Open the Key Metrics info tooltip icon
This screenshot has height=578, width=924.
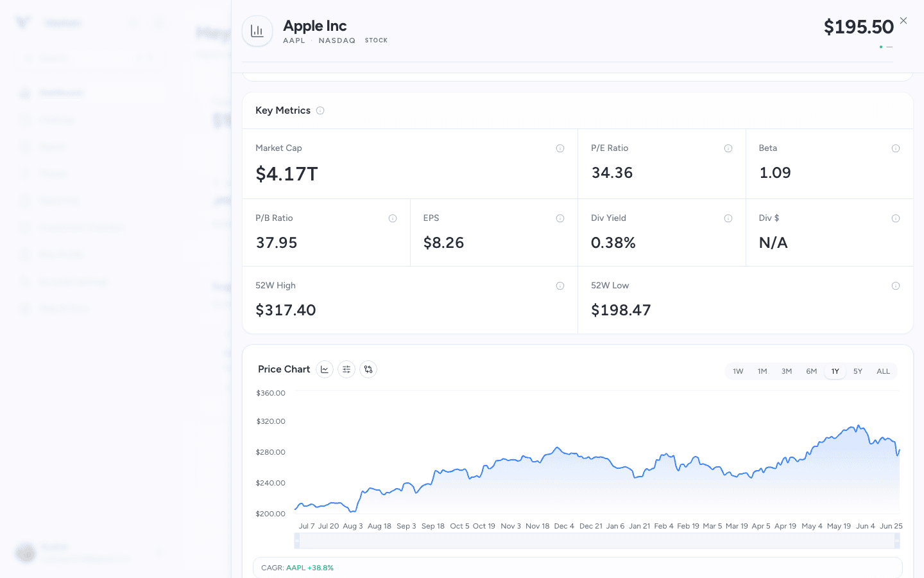pos(320,110)
